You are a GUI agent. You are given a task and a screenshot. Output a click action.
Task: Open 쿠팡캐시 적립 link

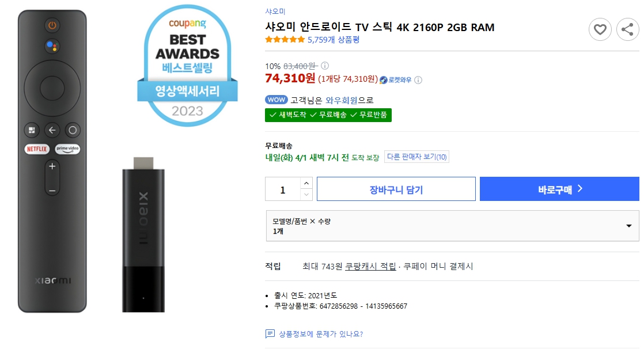pyautogui.click(x=370, y=266)
